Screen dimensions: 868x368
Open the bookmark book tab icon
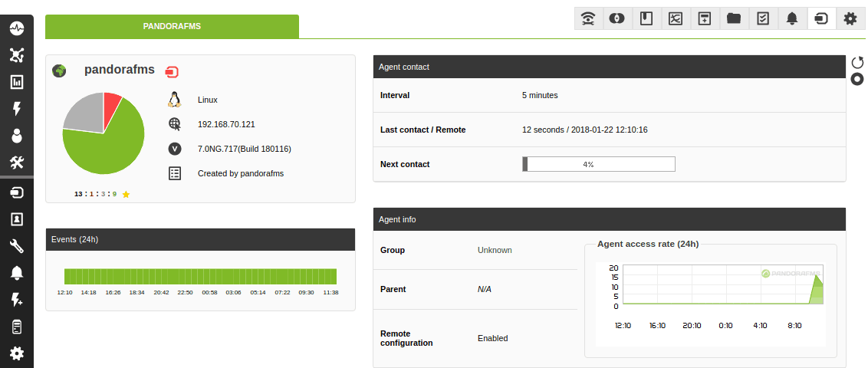646,19
